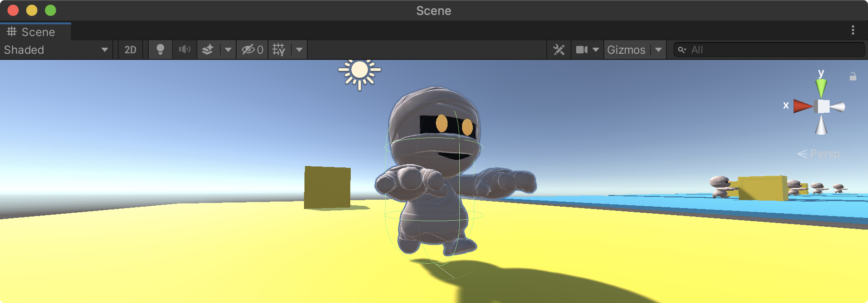
Task: Click the scene effects layers icon
Action: (208, 50)
